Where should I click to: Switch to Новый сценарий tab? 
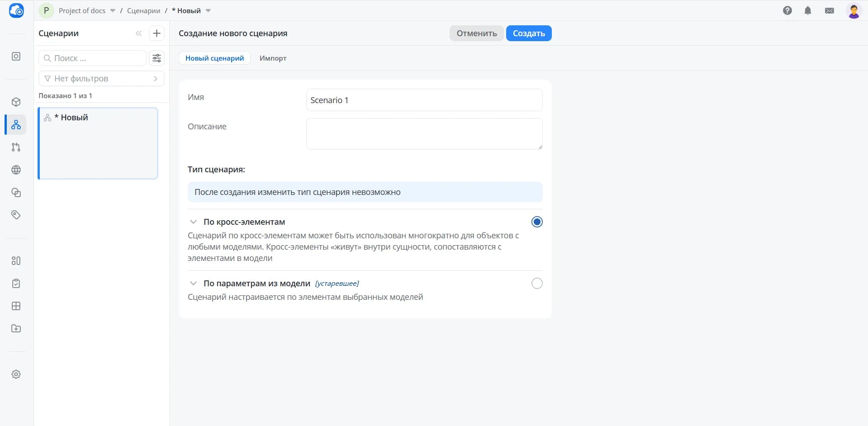click(214, 58)
